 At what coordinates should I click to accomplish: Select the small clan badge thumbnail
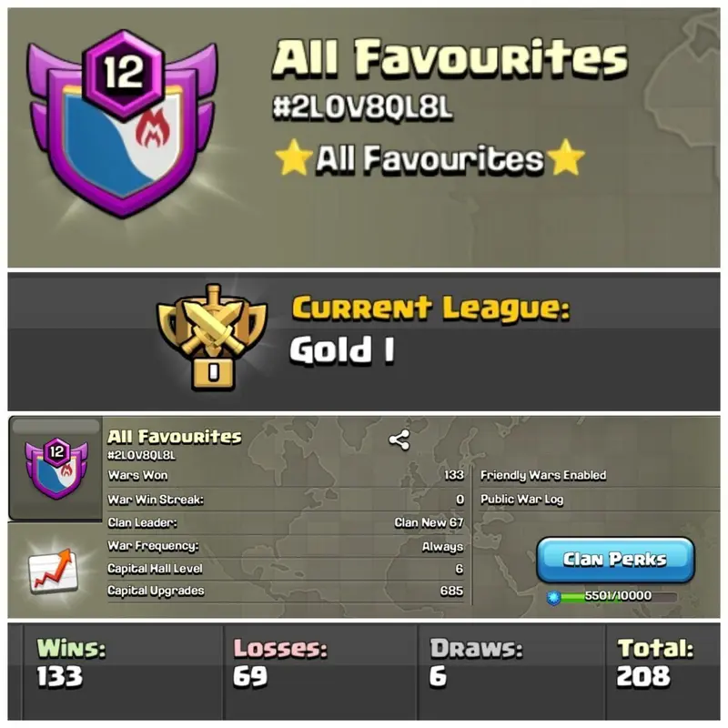point(56,468)
